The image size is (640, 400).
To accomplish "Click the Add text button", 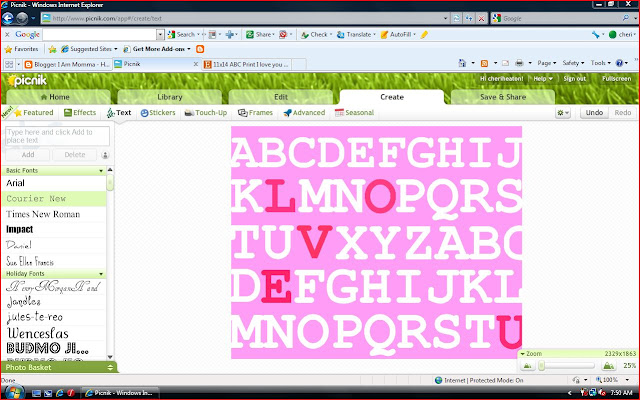I will (28, 155).
